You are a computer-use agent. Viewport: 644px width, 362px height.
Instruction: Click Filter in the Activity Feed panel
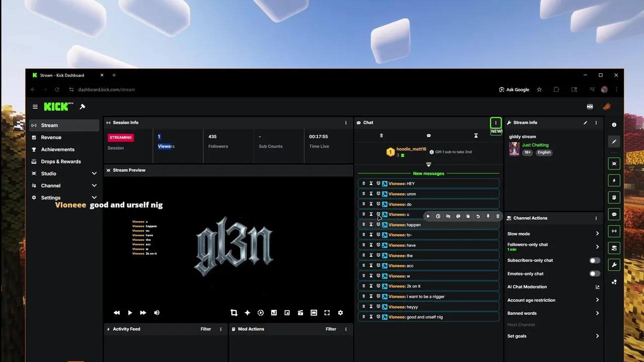[x=206, y=329]
